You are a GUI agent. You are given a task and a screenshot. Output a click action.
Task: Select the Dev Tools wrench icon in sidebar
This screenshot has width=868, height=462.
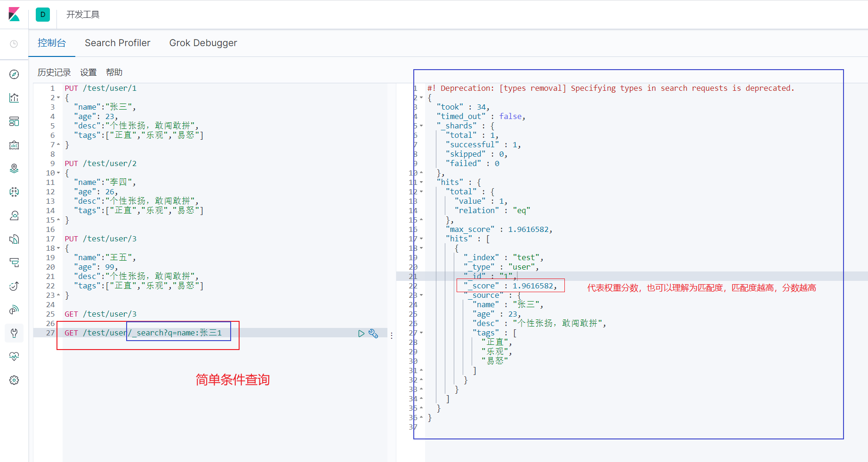pos(14,333)
